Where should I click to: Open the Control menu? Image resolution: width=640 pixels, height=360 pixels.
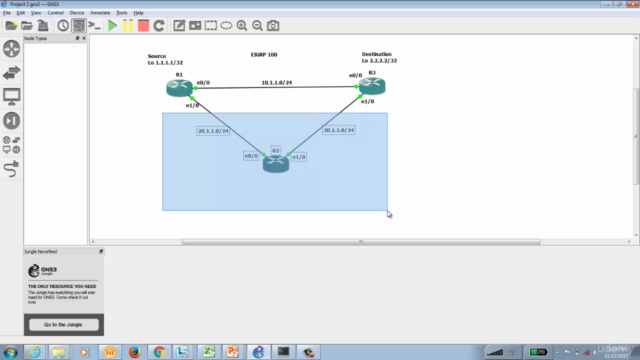tap(56, 13)
